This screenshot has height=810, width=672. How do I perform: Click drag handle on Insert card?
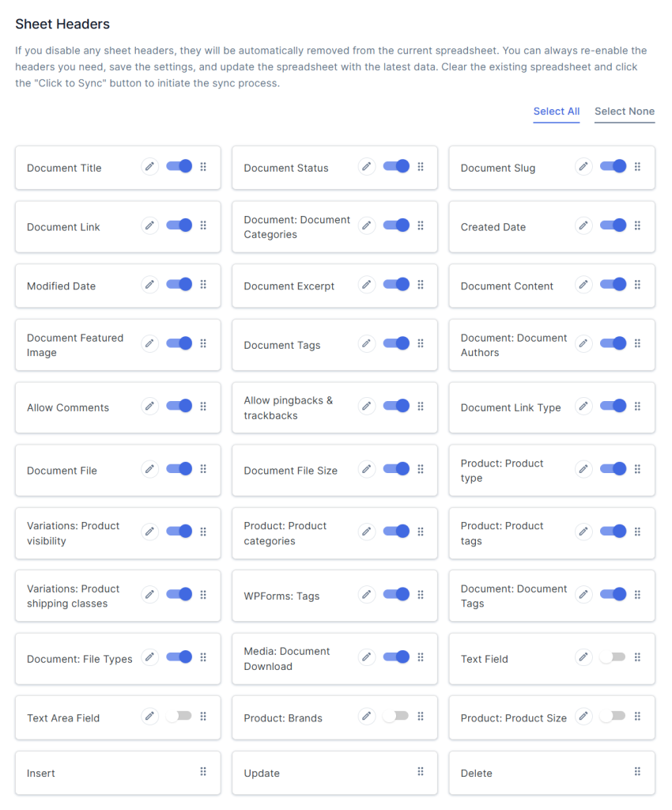click(x=203, y=772)
